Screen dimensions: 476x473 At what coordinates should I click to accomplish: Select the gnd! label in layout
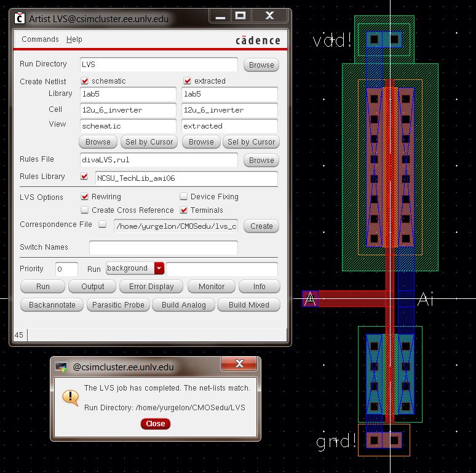point(336,441)
